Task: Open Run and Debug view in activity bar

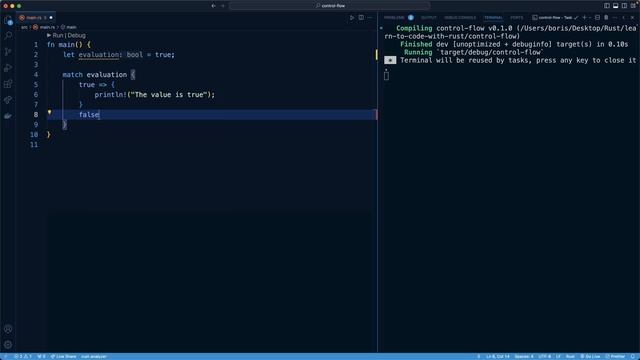Action: pyautogui.click(x=8, y=68)
